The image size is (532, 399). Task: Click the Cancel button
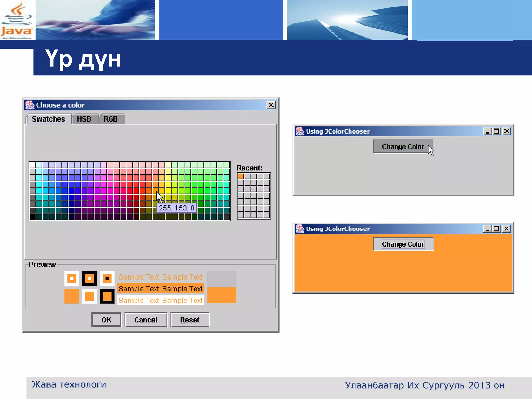coord(145,320)
